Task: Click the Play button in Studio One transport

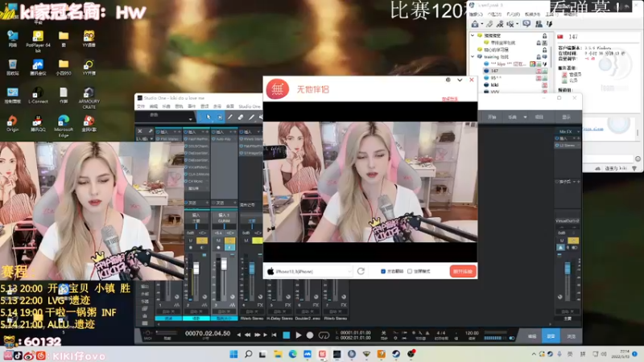Action: (299, 335)
